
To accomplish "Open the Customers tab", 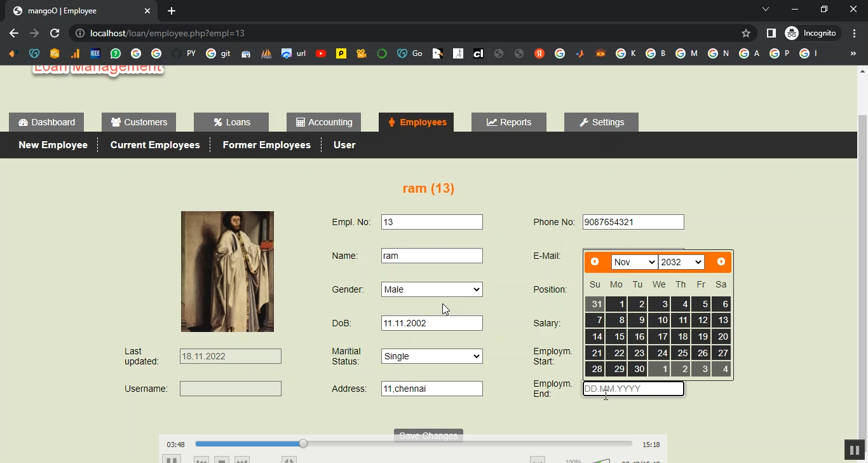I will click(139, 122).
